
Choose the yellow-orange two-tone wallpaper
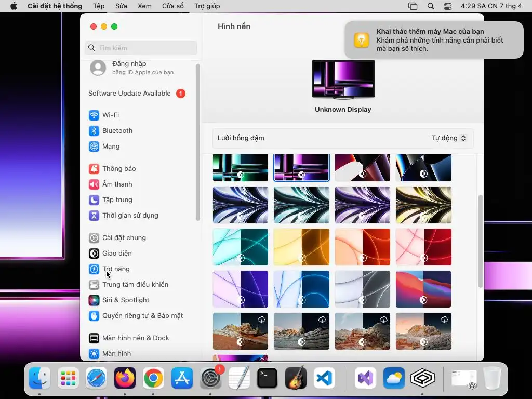point(301,247)
